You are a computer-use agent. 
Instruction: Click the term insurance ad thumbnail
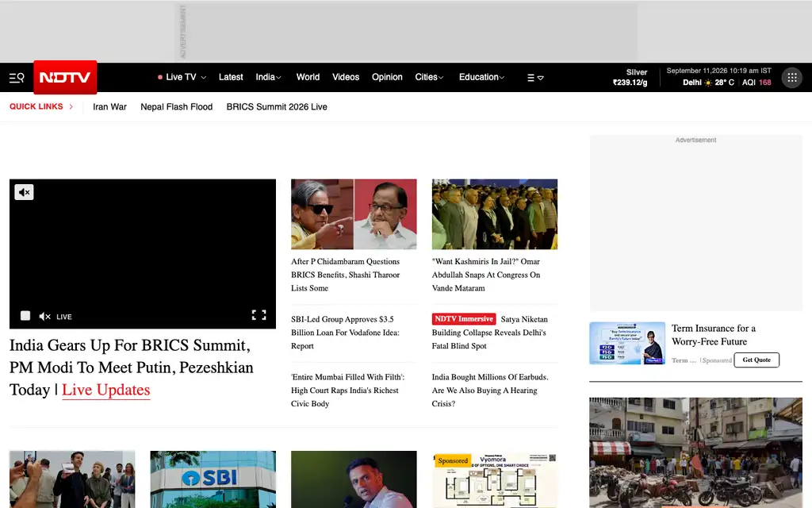click(x=627, y=343)
